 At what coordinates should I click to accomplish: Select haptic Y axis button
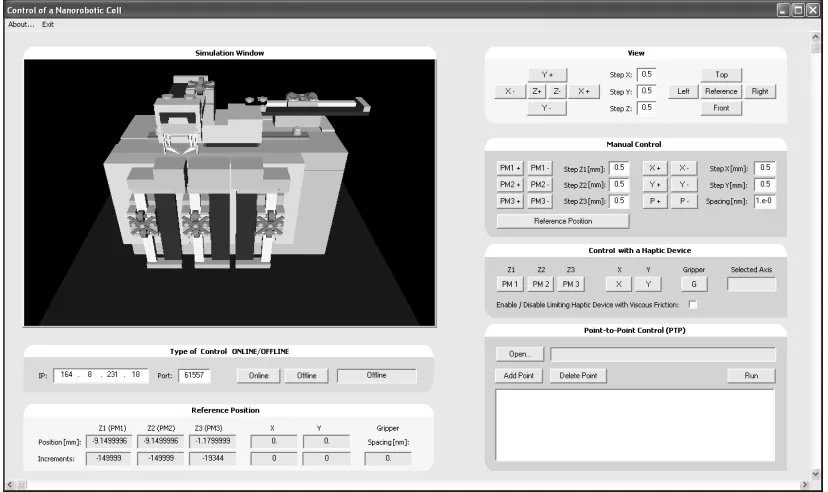648,284
